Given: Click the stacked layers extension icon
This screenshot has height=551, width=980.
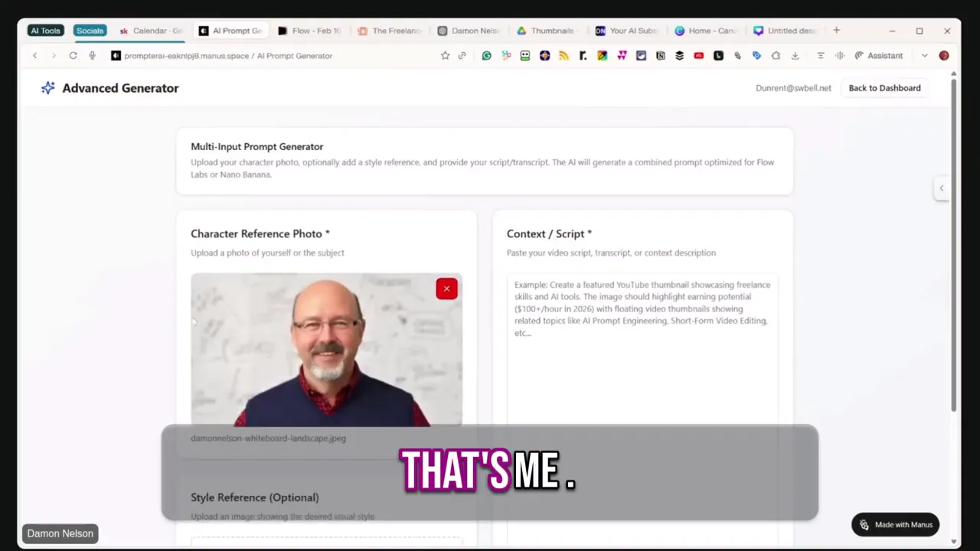Looking at the screenshot, I should pyautogui.click(x=679, y=56).
